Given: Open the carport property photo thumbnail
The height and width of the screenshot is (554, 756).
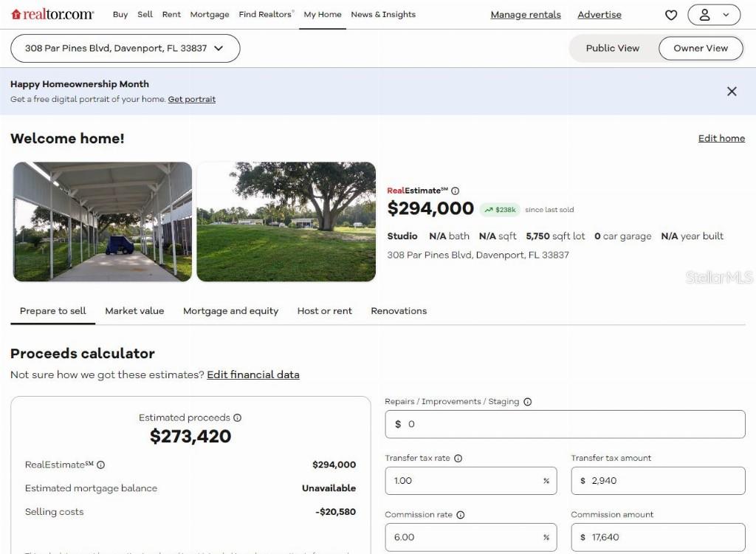Looking at the screenshot, I should pos(103,222).
